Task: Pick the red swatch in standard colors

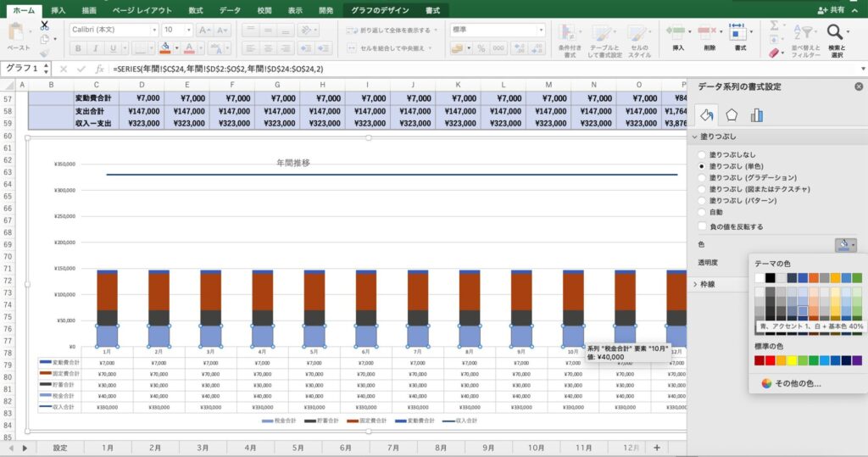Action: (x=771, y=360)
